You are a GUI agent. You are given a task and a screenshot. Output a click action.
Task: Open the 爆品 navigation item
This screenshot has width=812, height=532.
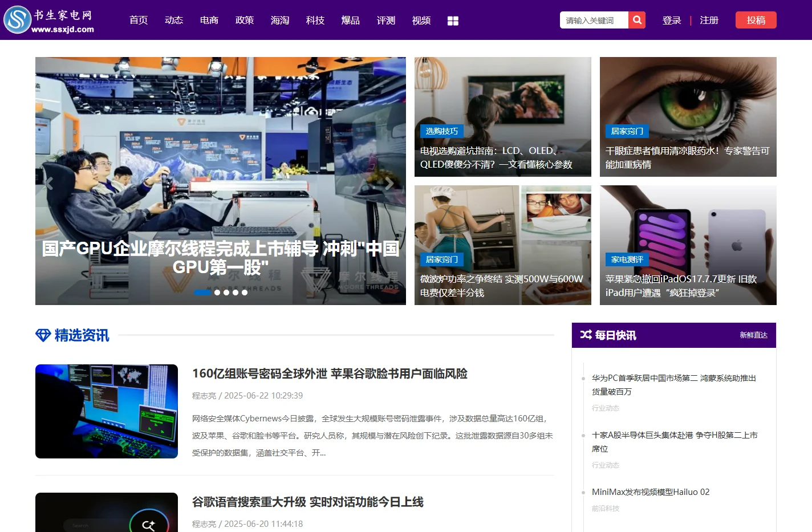(x=351, y=20)
